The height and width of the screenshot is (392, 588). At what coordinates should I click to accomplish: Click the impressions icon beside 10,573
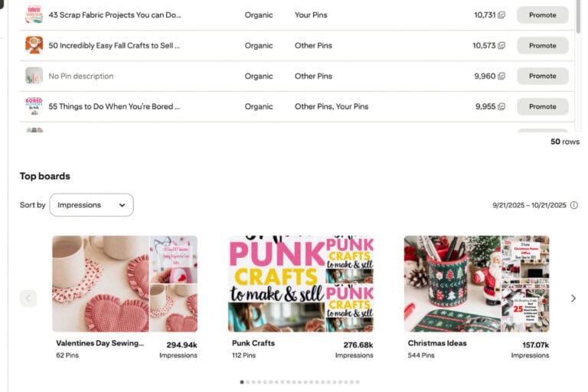tap(501, 46)
